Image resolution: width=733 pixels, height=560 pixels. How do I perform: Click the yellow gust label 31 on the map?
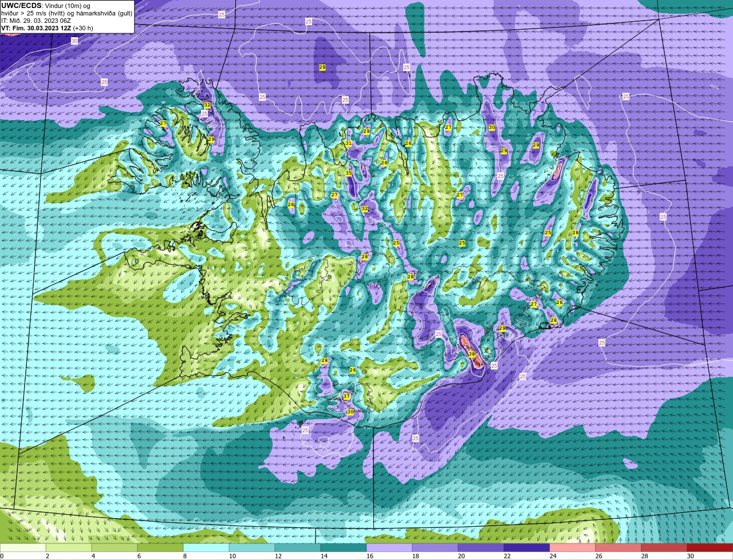[x=349, y=143]
